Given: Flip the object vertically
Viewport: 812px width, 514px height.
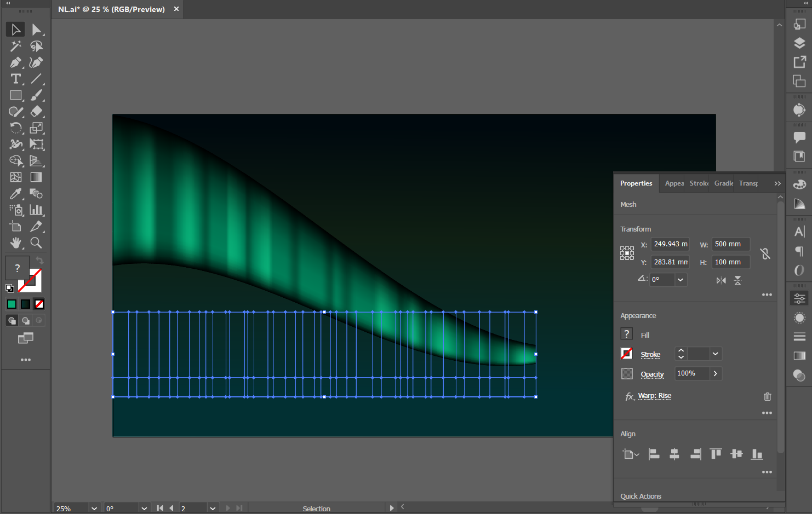Looking at the screenshot, I should (x=738, y=280).
